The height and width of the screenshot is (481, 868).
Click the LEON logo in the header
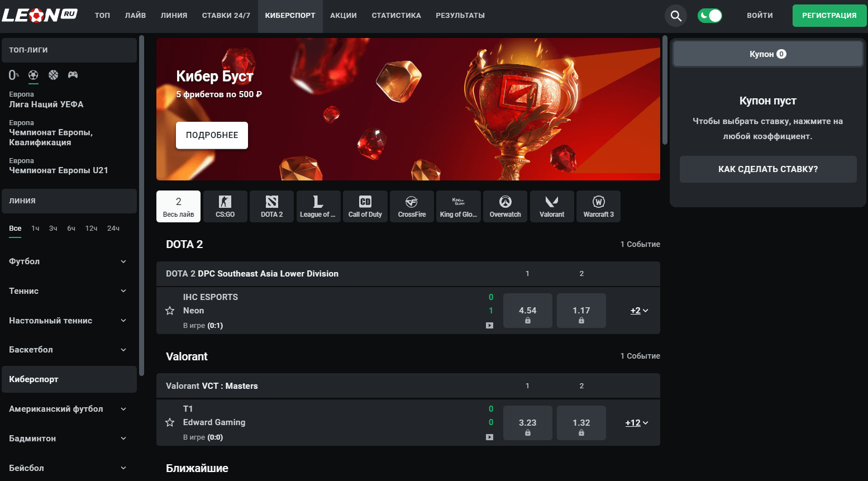point(39,15)
